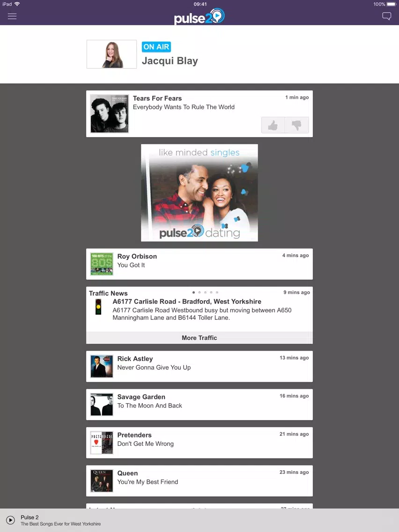Tap the Queen album artwork
The image size is (399, 532).
coord(102,481)
